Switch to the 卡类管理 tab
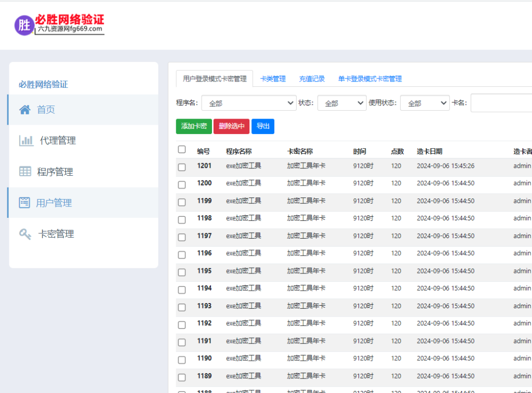Screen dimensions: 532x393 click(x=273, y=79)
